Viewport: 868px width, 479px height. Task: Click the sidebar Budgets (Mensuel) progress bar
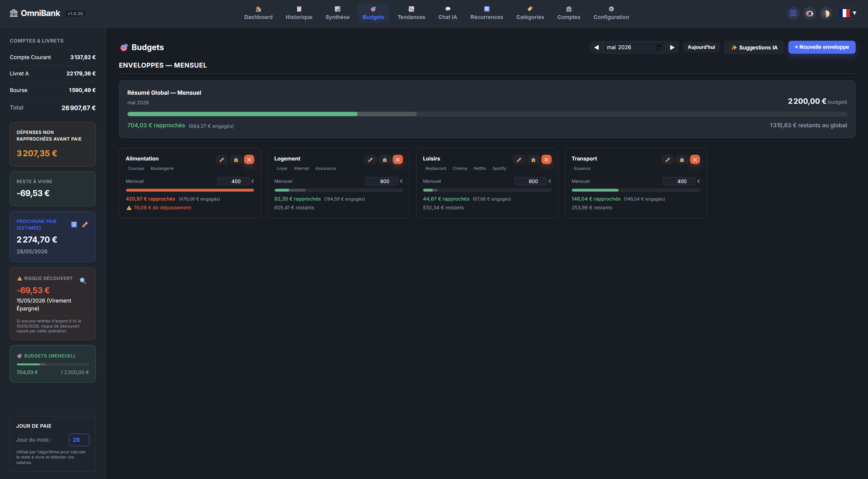(53, 364)
